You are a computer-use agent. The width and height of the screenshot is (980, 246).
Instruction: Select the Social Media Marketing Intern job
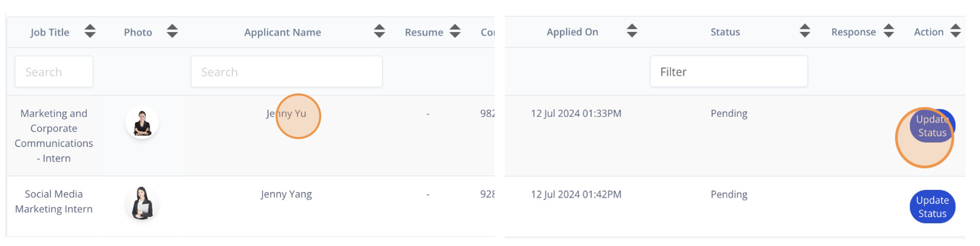point(54,201)
